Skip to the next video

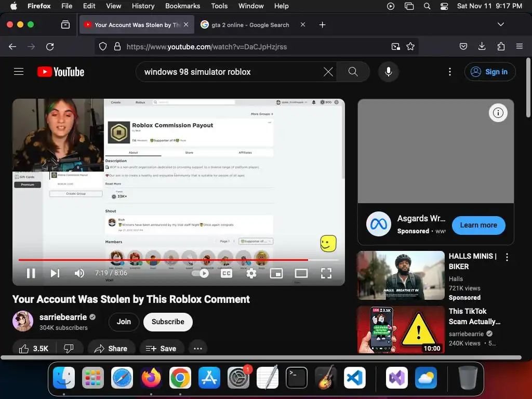(55, 273)
